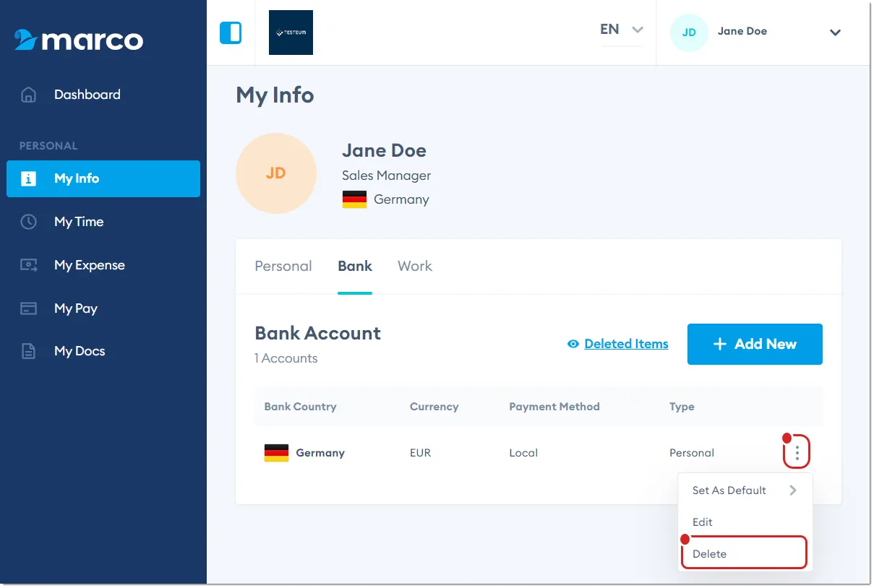Open My Expense in the sidebar

pos(103,265)
